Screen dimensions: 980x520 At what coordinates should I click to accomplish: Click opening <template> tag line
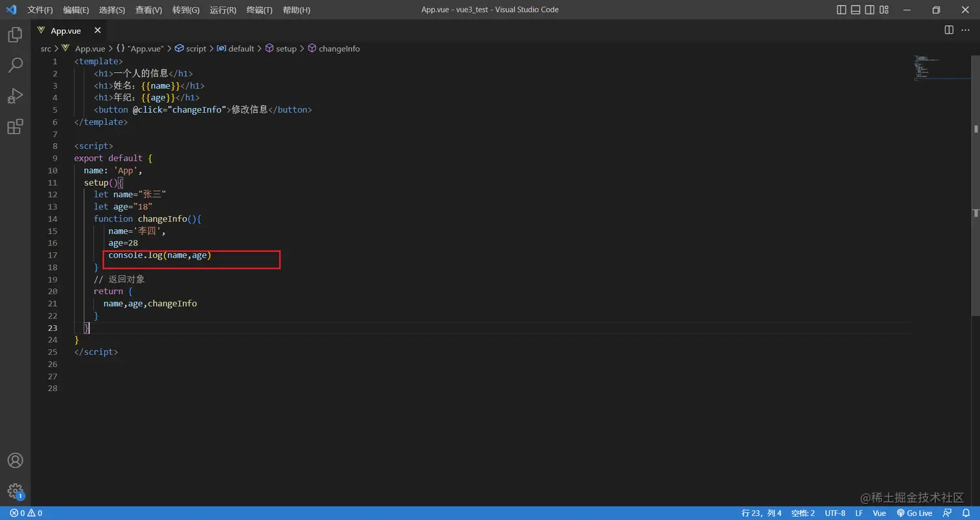[99, 61]
